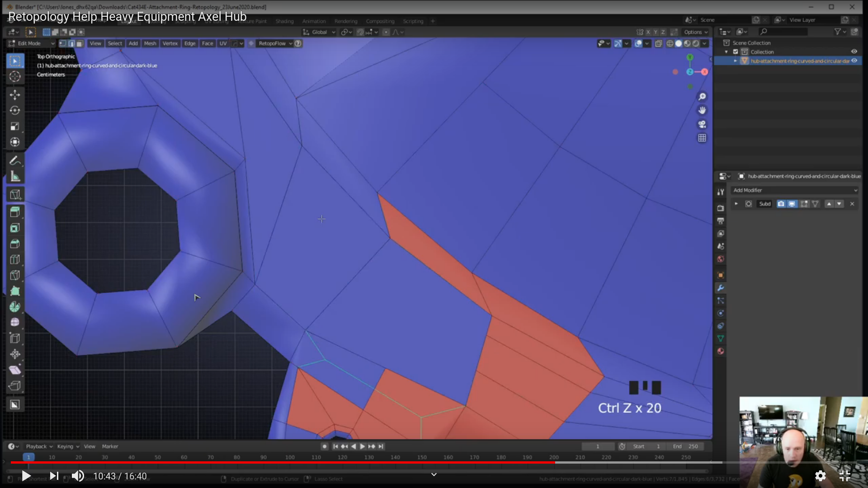Viewport: 868px width, 488px height.
Task: Remove the Subd modifier with X
Action: 852,204
